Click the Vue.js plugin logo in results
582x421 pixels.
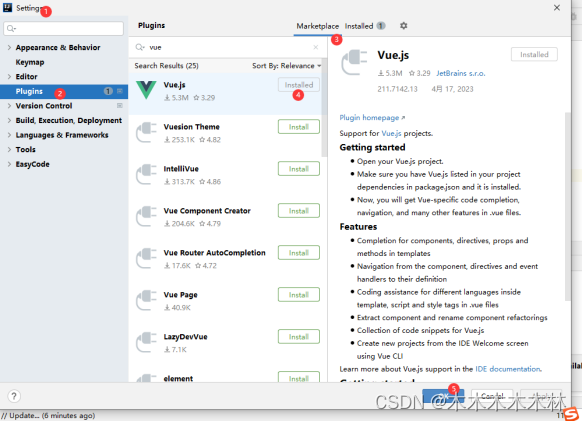pyautogui.click(x=146, y=89)
